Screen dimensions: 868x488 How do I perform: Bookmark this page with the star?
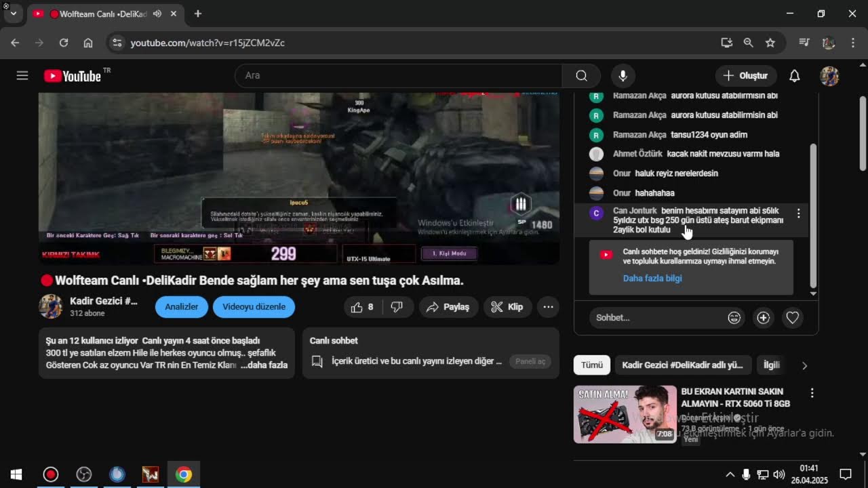(x=770, y=43)
